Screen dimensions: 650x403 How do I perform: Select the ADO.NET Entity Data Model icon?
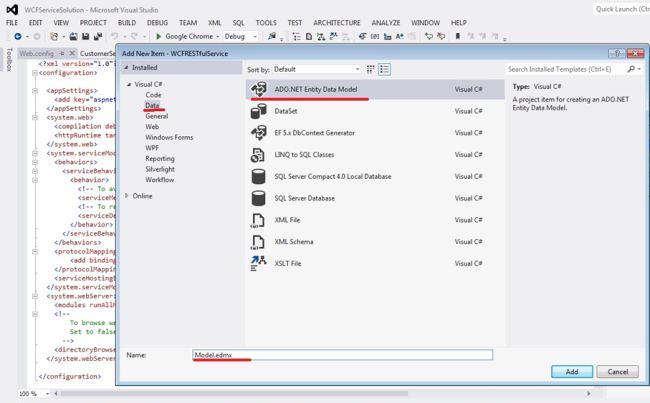tap(258, 89)
